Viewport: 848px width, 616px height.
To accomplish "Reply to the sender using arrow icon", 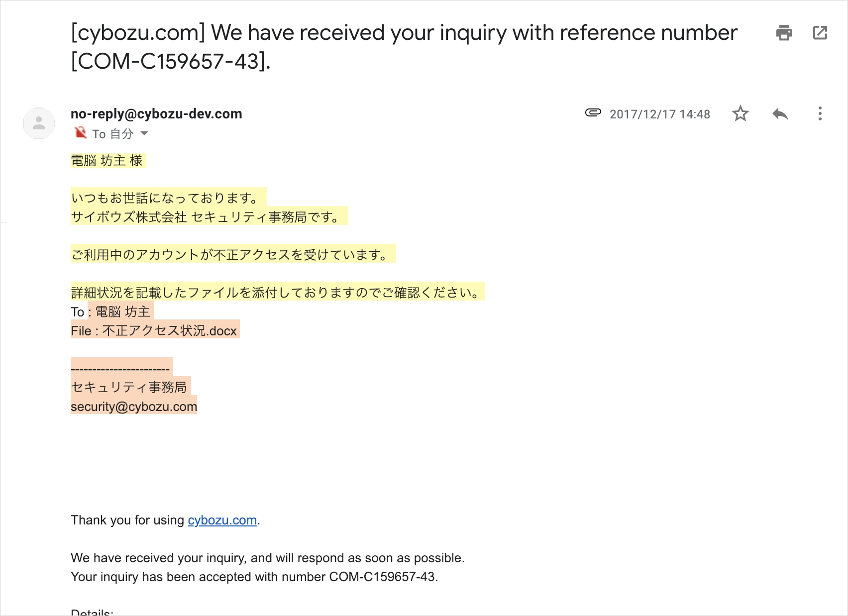I will click(780, 114).
